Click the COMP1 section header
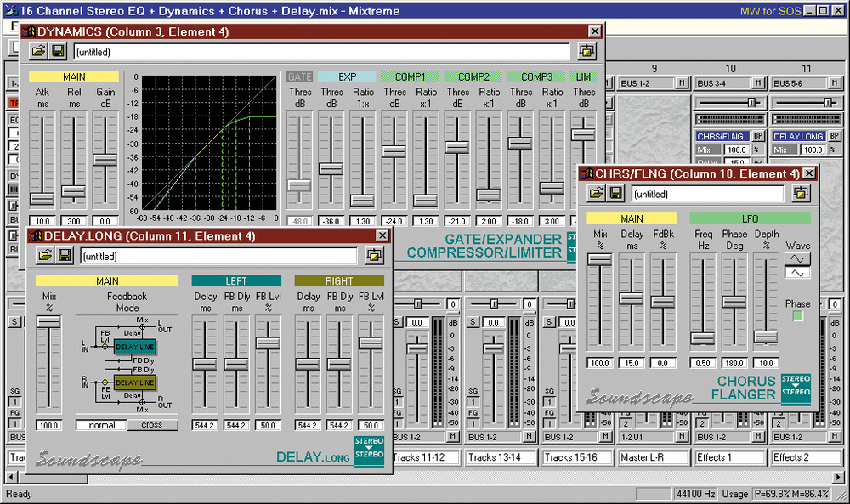Image resolution: width=850 pixels, height=504 pixels. click(411, 76)
